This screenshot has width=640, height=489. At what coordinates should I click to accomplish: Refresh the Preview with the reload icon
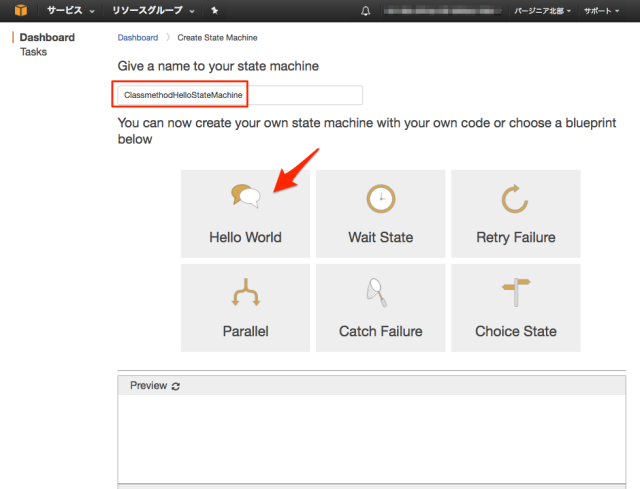[x=176, y=386]
